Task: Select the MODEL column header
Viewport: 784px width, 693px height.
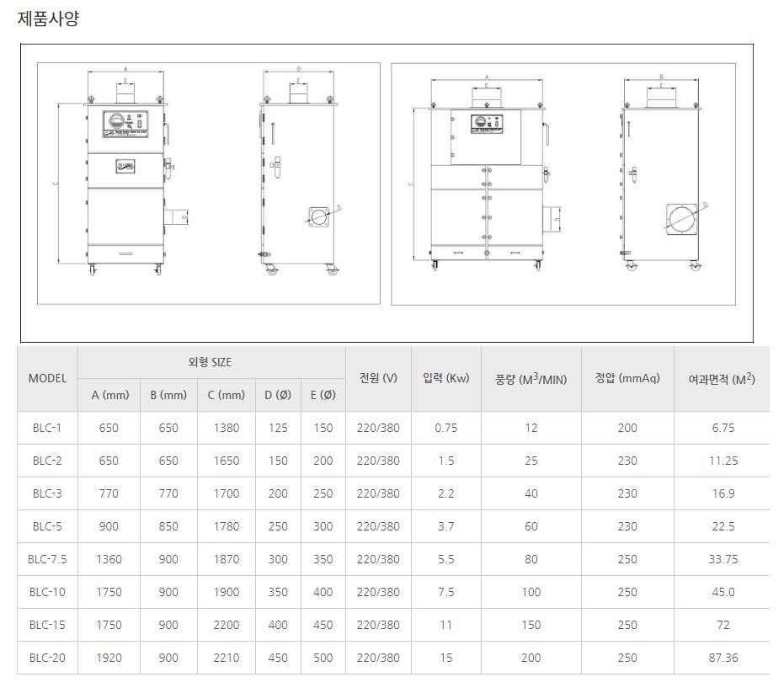Action: 47,379
